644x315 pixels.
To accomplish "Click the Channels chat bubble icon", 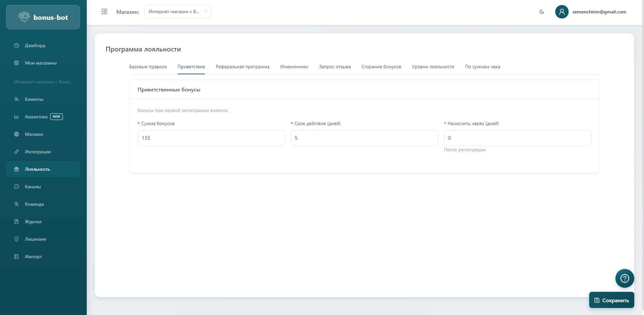I will click(x=16, y=187).
